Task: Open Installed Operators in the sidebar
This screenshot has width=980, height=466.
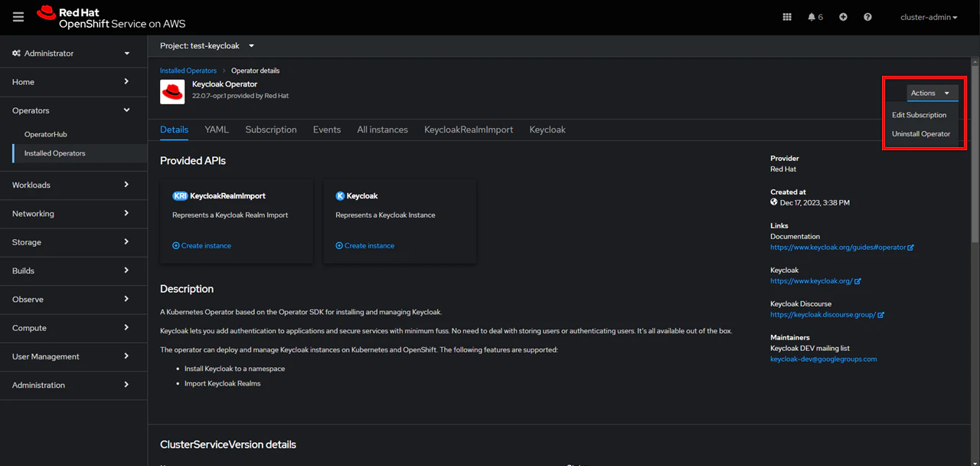Action: coord(80,153)
